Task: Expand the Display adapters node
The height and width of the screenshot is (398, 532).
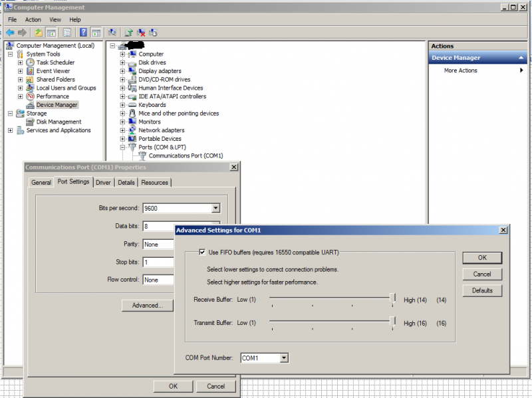Action: pyautogui.click(x=123, y=71)
